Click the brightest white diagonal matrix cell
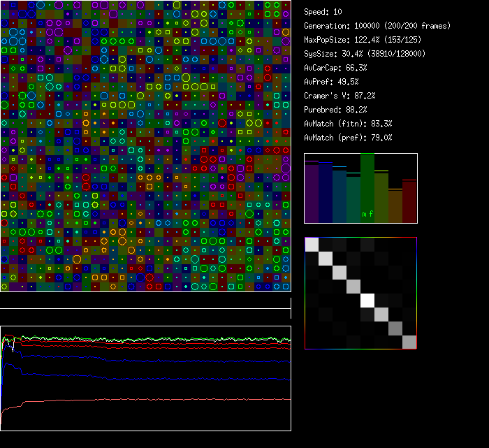 (367, 300)
